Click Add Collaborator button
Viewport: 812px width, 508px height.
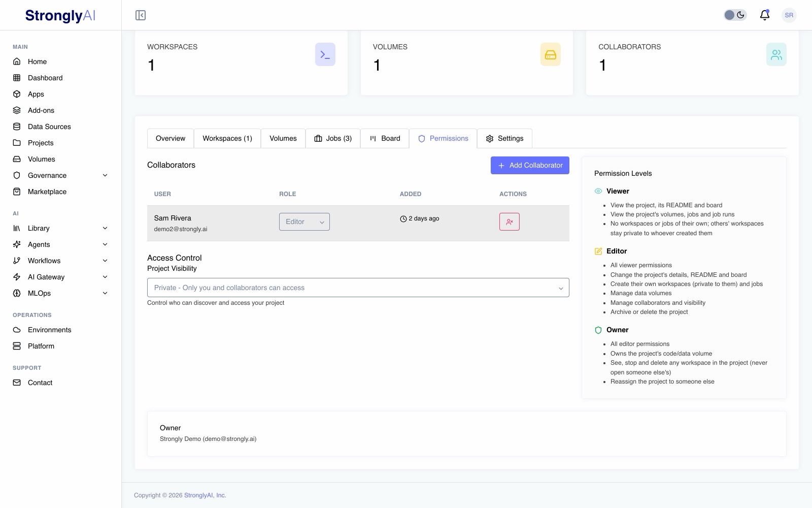click(x=530, y=165)
